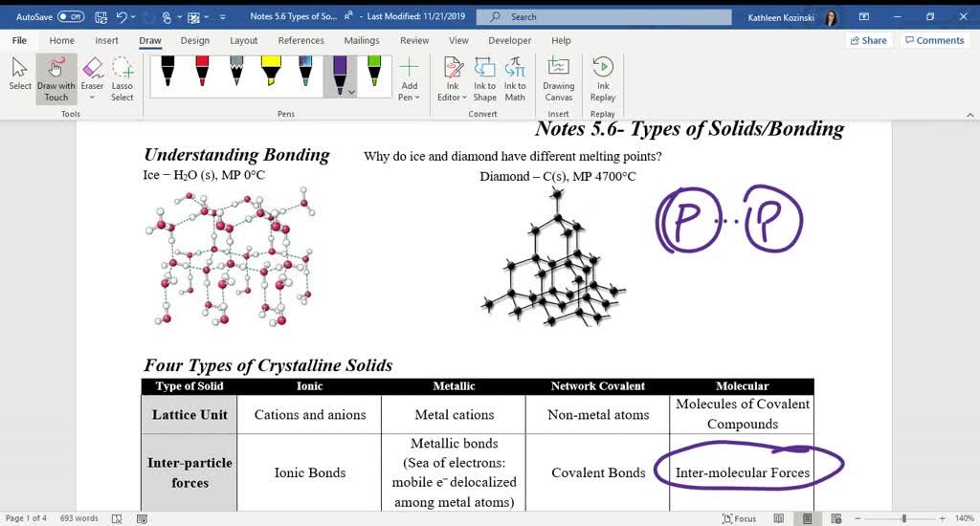980x526 pixels.
Task: Switch to Read Mode view
Action: tap(779, 518)
